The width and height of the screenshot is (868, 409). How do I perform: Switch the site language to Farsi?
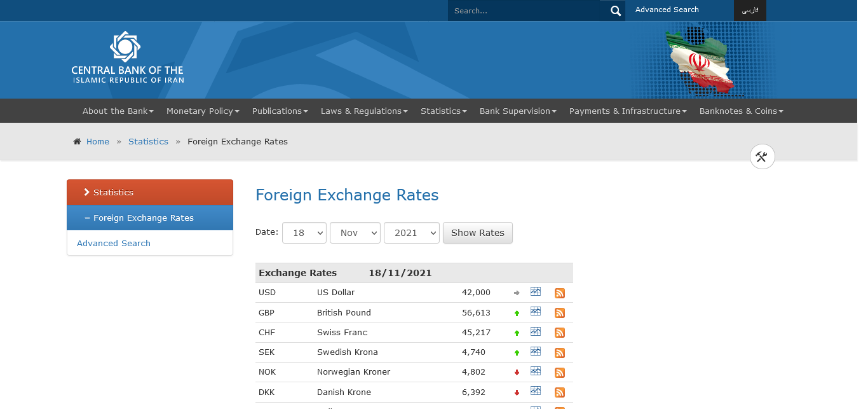click(750, 10)
